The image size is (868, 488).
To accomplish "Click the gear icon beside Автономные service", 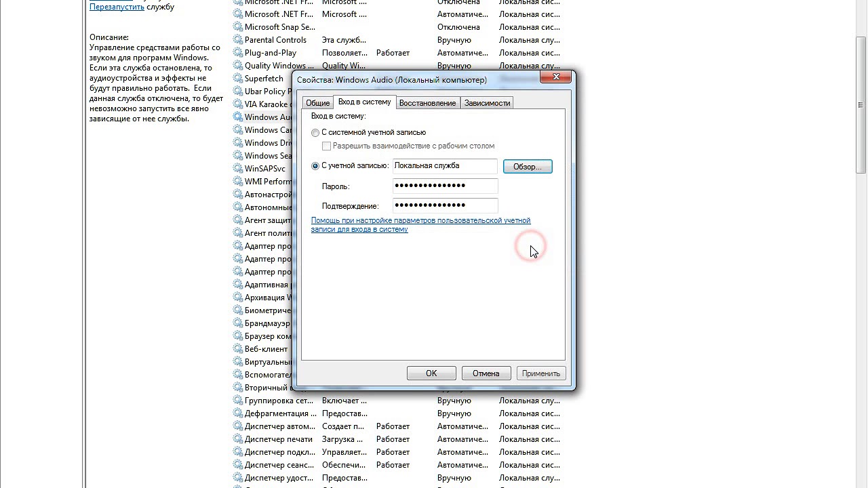I will [x=238, y=207].
